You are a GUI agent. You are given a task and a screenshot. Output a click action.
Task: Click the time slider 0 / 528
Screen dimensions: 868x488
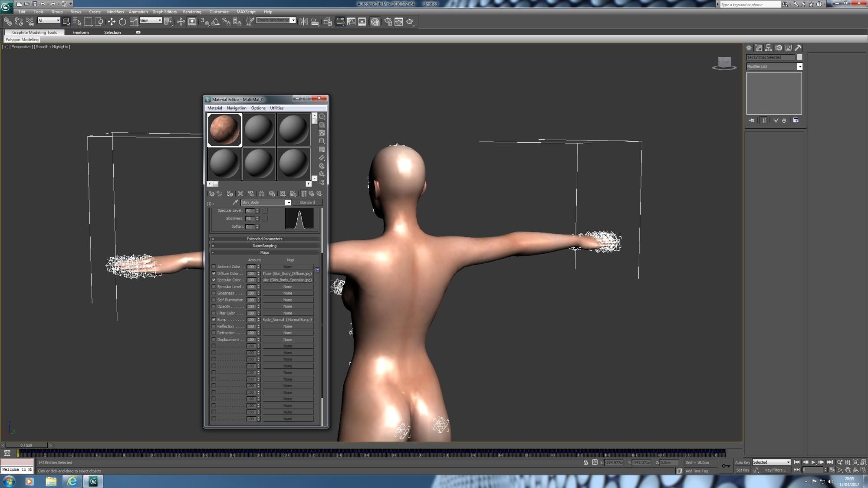(x=26, y=445)
